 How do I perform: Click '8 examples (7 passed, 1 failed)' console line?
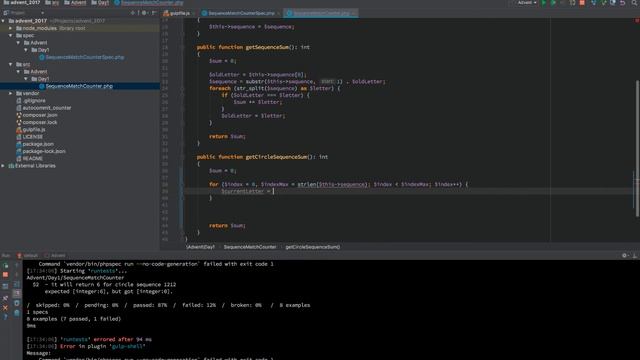point(73,319)
